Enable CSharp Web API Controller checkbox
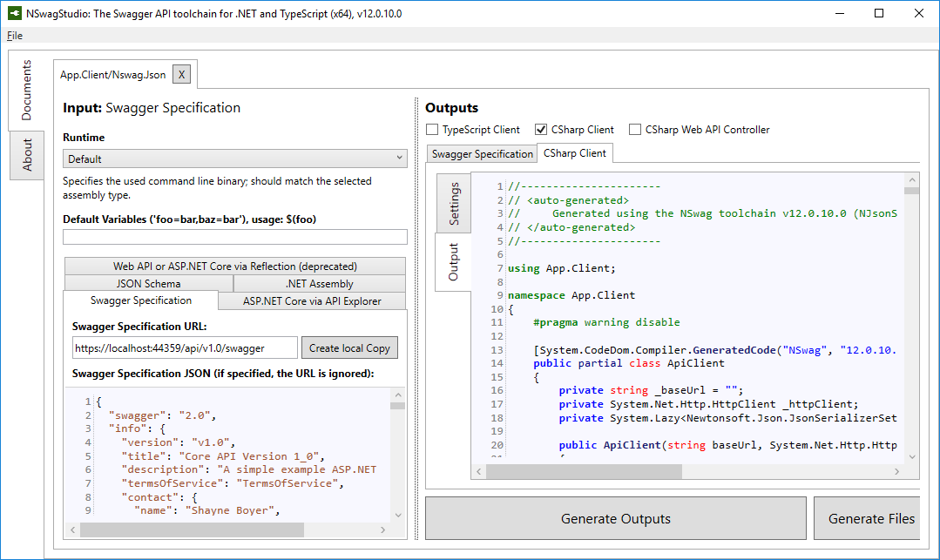This screenshot has height=560, width=940. 635,130
